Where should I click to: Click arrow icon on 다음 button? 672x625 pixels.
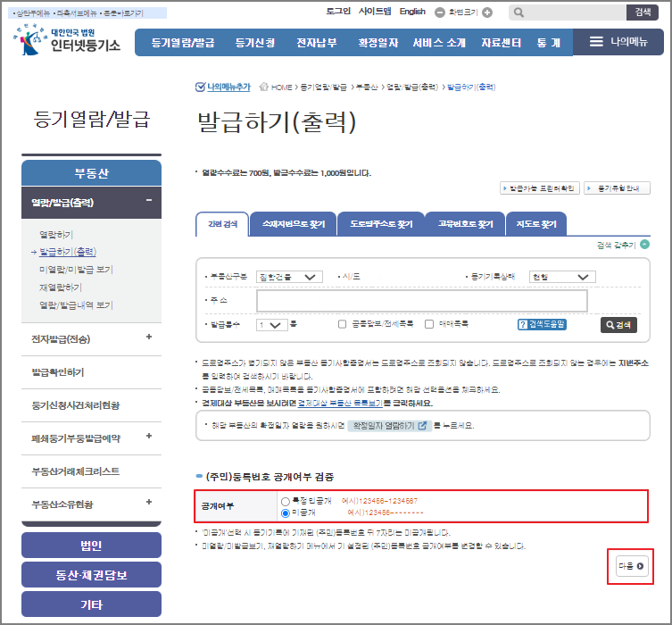pyautogui.click(x=640, y=566)
